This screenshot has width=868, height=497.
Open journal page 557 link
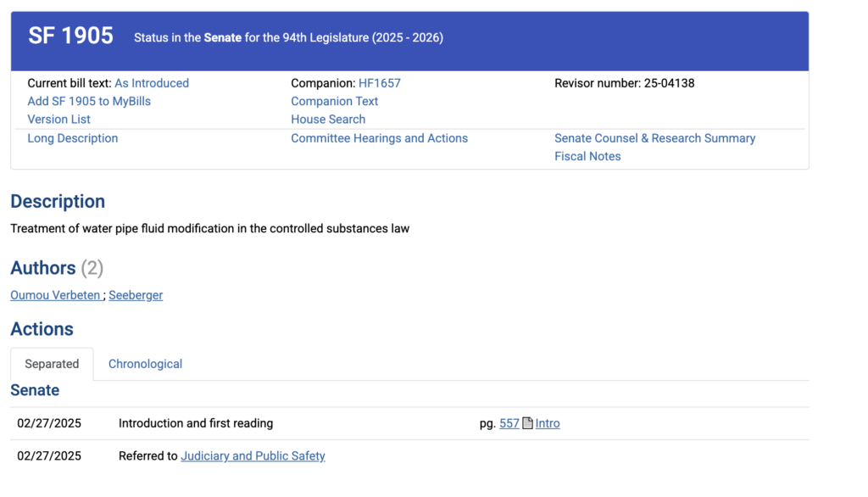pyautogui.click(x=509, y=423)
